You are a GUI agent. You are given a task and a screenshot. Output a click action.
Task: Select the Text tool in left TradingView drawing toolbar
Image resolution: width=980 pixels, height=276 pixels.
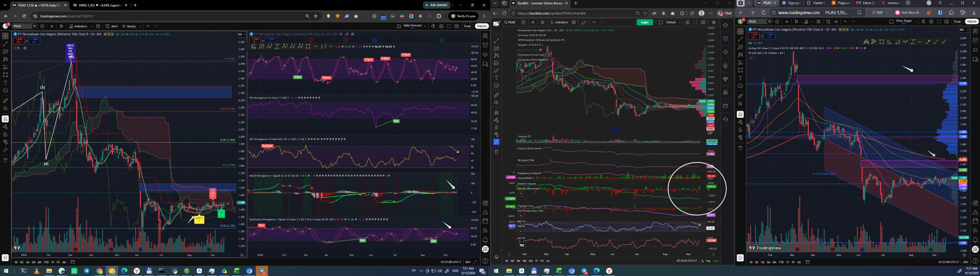coord(5,83)
